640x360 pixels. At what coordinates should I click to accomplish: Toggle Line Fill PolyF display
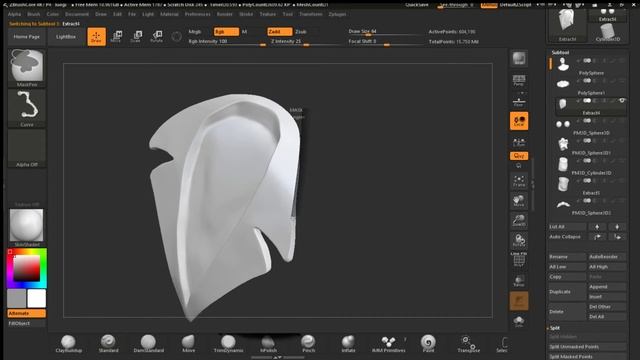pos(519,260)
